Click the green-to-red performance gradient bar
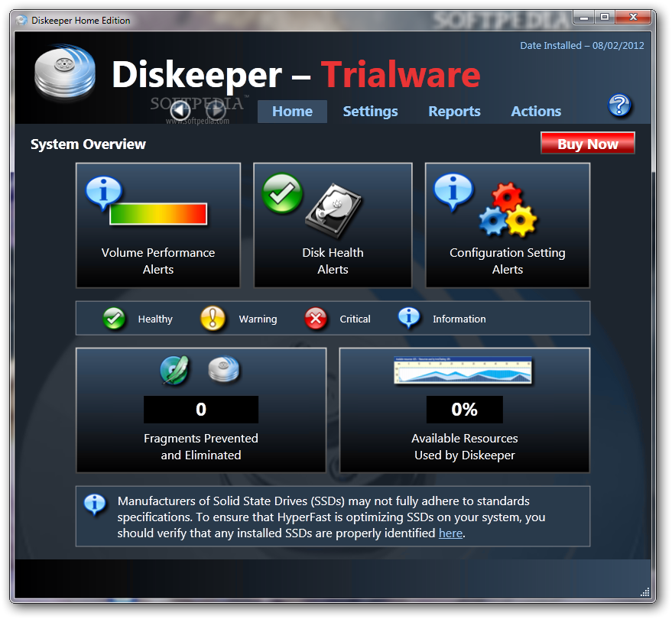The width and height of the screenshot is (672, 619). [158, 214]
